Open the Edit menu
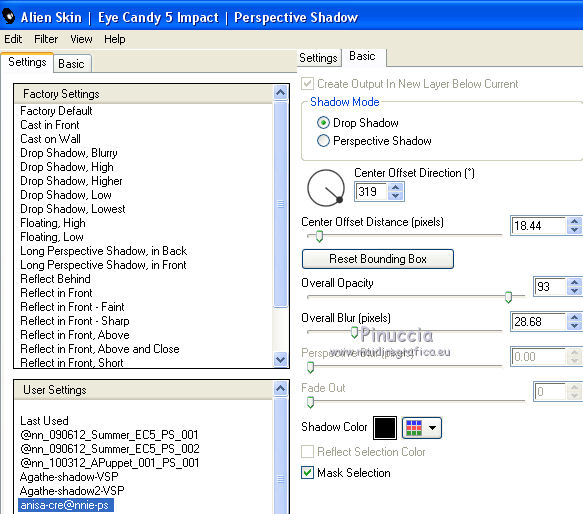 point(13,39)
